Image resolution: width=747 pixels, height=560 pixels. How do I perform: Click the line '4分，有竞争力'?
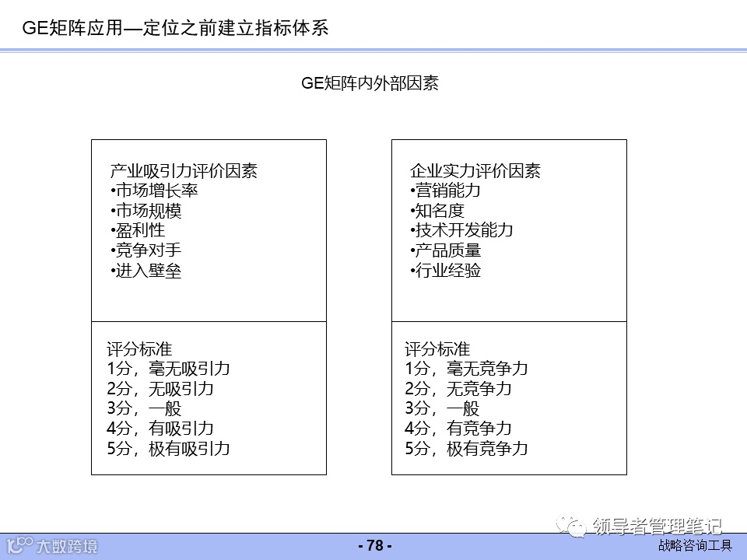point(458,428)
